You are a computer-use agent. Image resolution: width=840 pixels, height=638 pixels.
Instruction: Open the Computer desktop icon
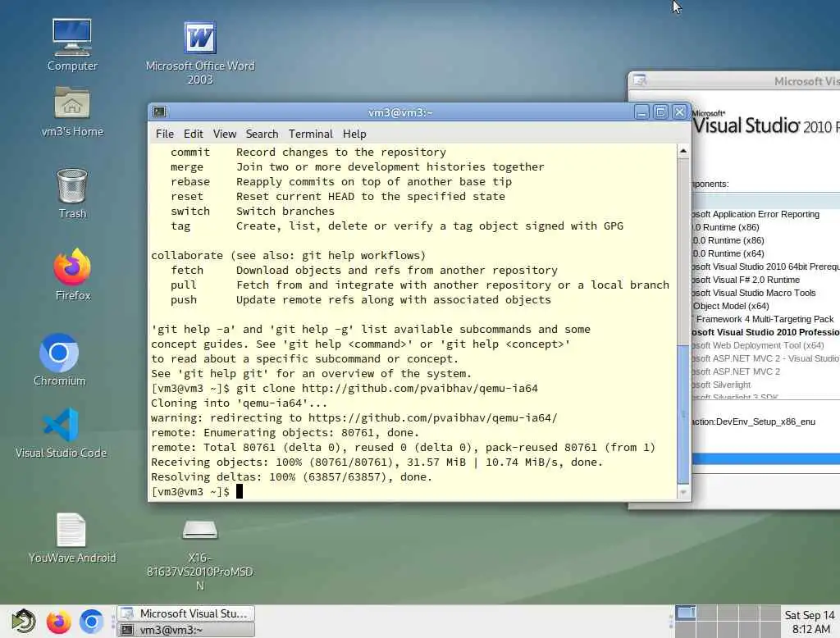(x=72, y=45)
